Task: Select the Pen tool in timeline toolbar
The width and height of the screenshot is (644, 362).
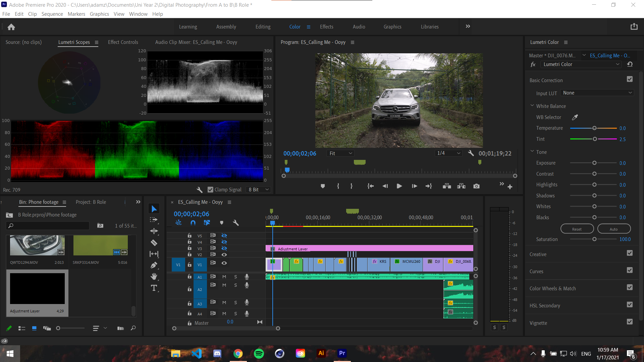Action: click(154, 265)
